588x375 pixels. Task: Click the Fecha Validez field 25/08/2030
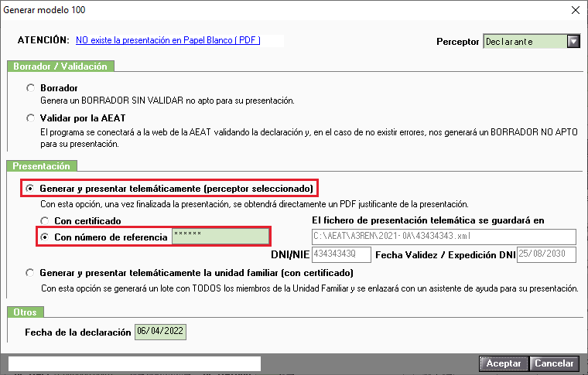[546, 254]
